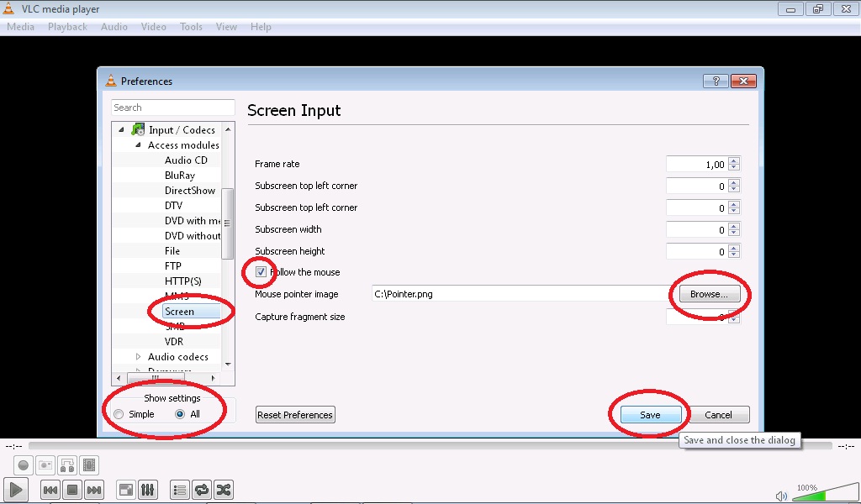Toggle fullscreen video mode
The height and width of the screenshot is (504, 861).
point(126,490)
